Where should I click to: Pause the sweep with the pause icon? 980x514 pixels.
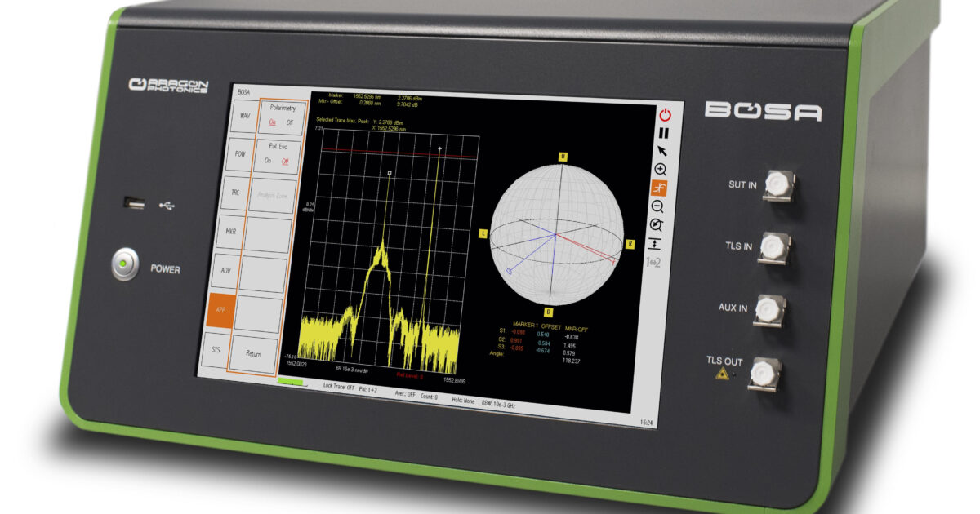pos(664,133)
